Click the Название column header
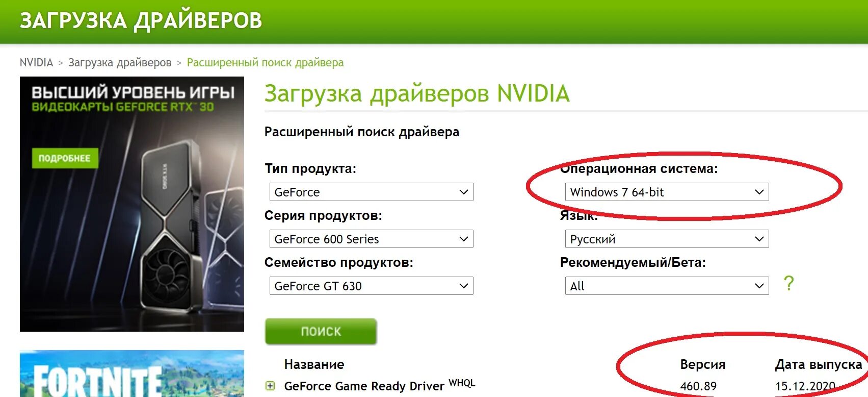This screenshot has height=397, width=868. tap(314, 364)
